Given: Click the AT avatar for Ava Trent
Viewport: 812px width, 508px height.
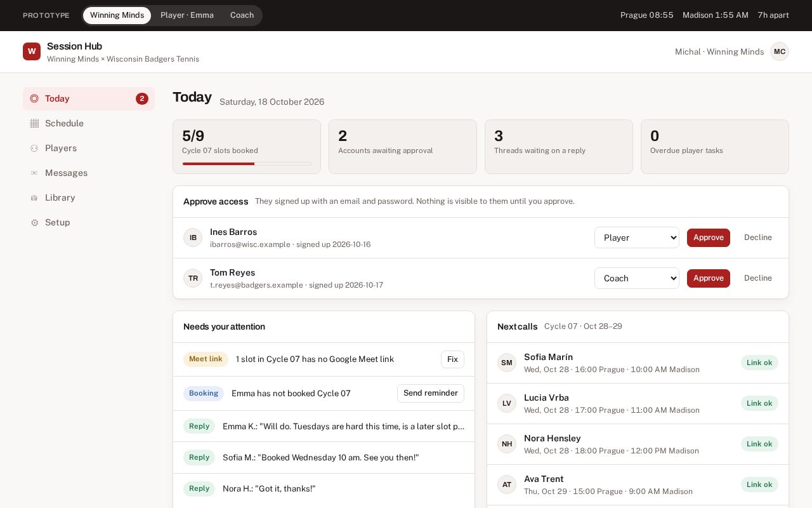Looking at the screenshot, I should point(507,485).
